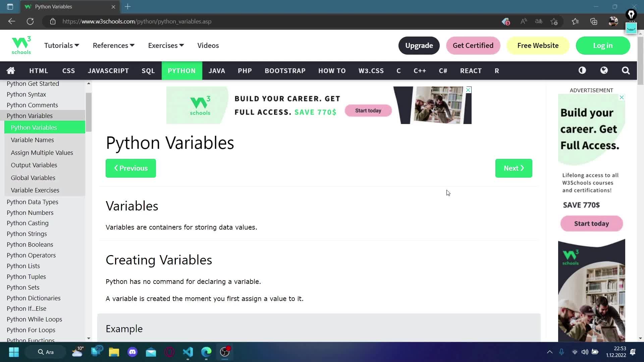The height and width of the screenshot is (362, 644).
Task: Click the Log in button
Action: [603, 46]
